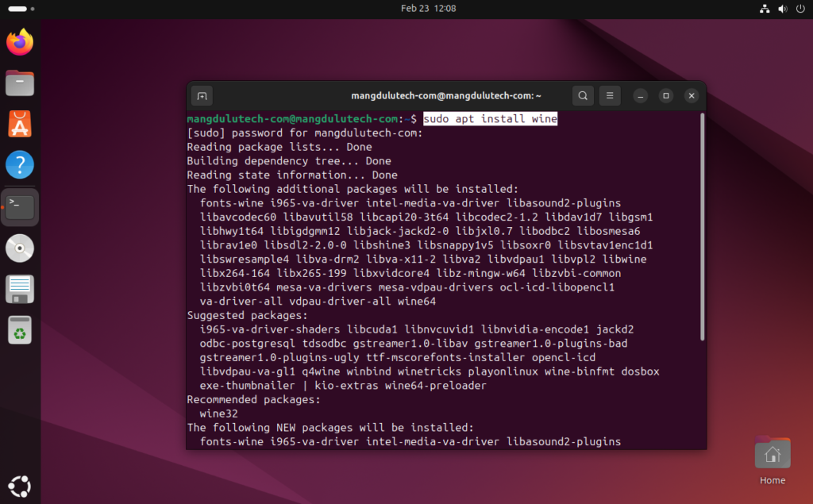Show the Applications grid
This screenshot has height=504, width=813.
pos(20,486)
